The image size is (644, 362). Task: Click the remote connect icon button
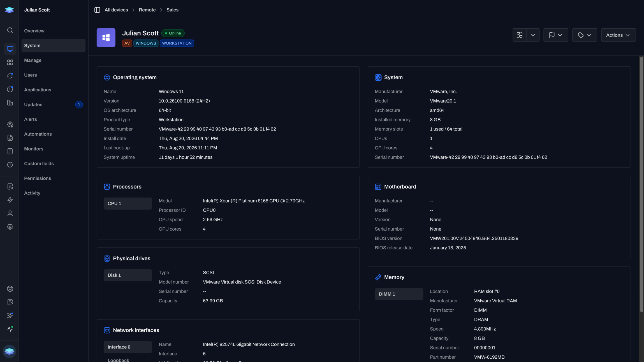tap(520, 35)
